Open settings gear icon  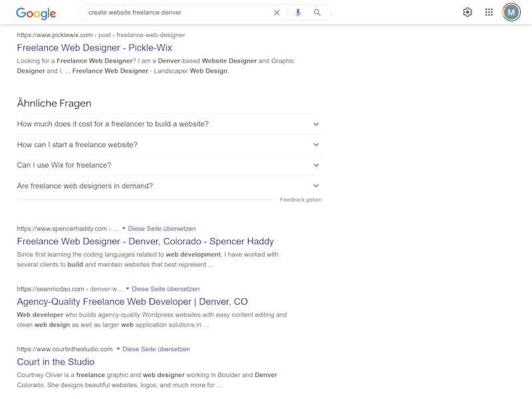pos(467,12)
